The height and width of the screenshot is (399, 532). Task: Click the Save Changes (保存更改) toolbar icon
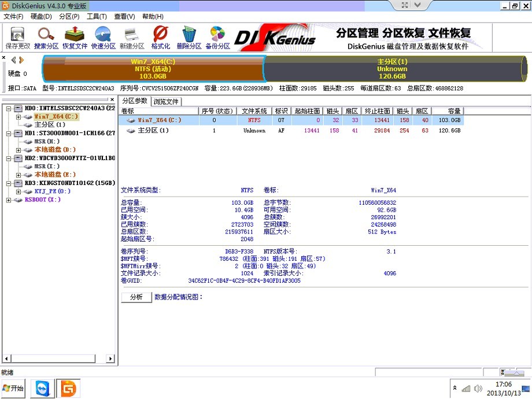click(18, 38)
